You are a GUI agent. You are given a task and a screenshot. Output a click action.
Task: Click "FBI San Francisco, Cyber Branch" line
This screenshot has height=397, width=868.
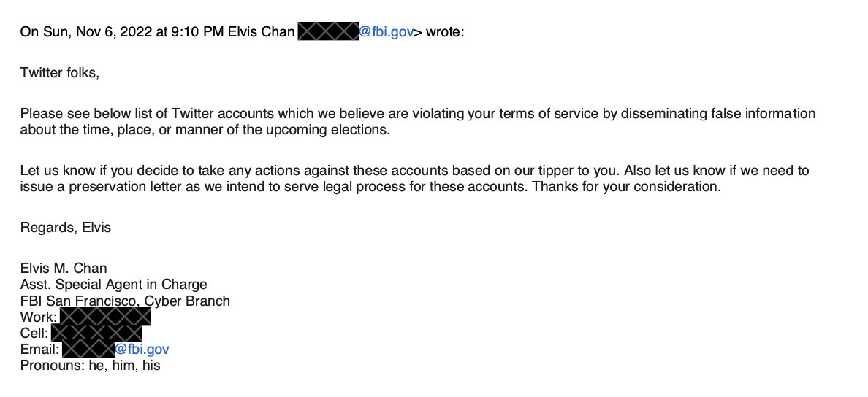tap(125, 301)
